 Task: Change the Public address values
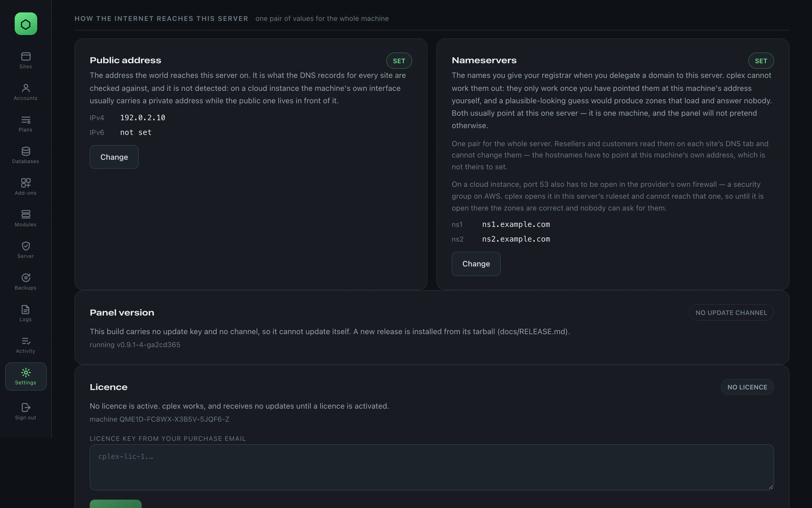(114, 157)
